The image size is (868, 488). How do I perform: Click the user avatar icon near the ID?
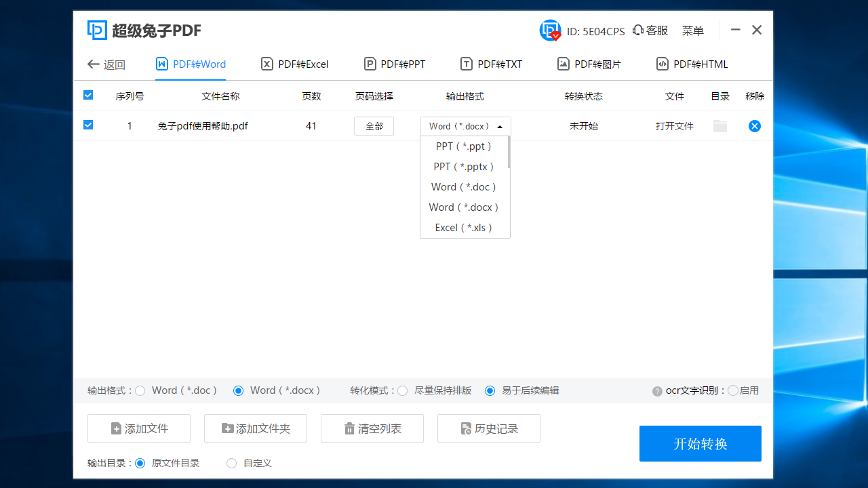(550, 30)
